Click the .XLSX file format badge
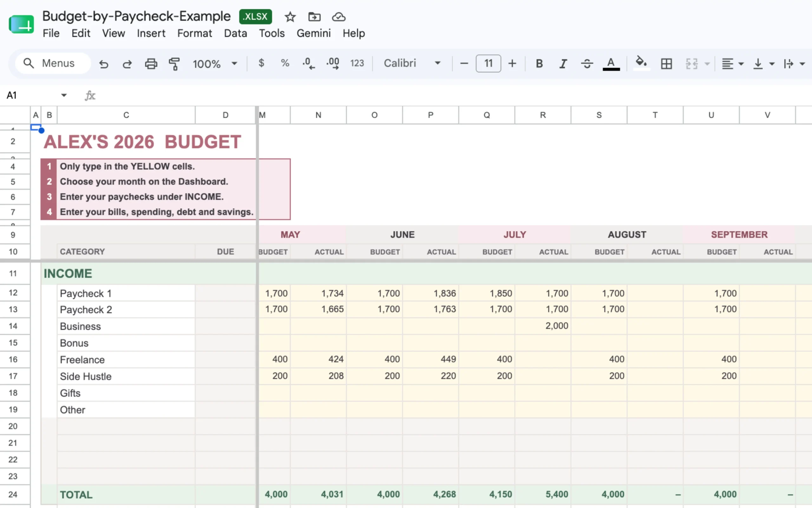The width and height of the screenshot is (812, 508). 255,17
